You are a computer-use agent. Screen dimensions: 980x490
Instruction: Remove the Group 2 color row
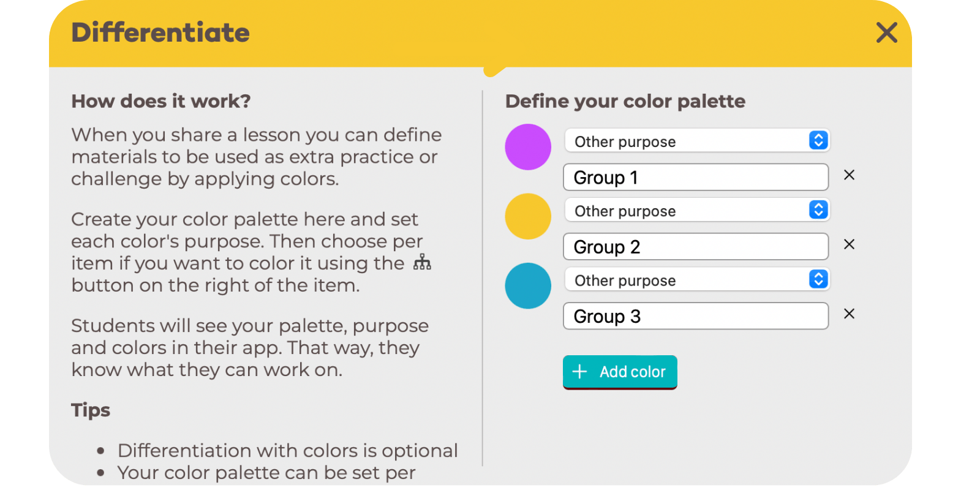point(849,244)
